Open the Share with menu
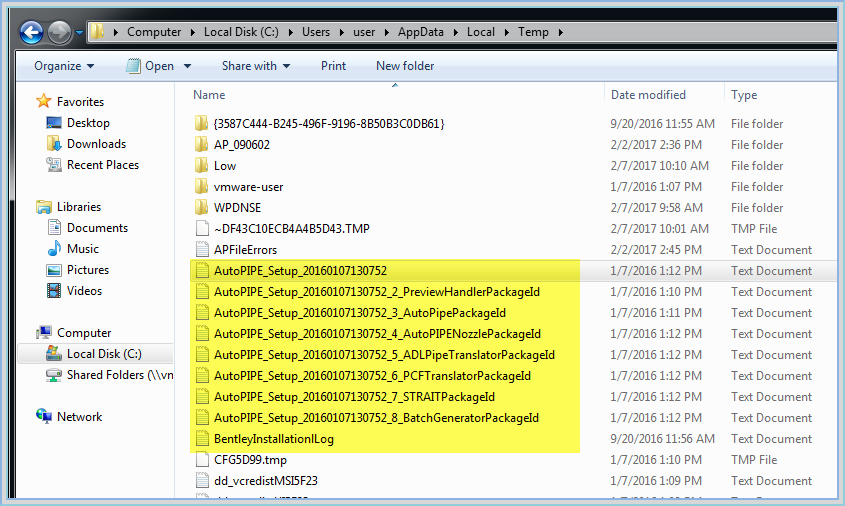 pos(256,66)
